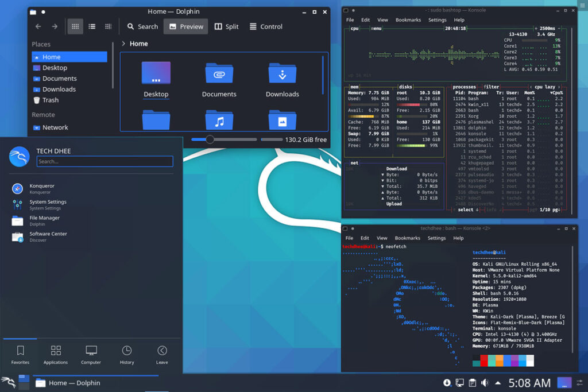
Task: Switch to the Applications tab in the launcher
Action: tap(56, 355)
